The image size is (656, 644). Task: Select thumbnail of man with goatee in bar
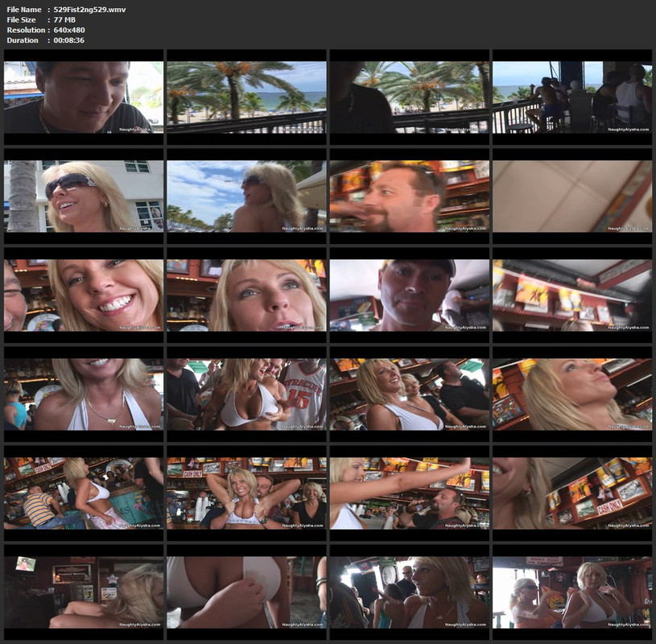[409, 196]
